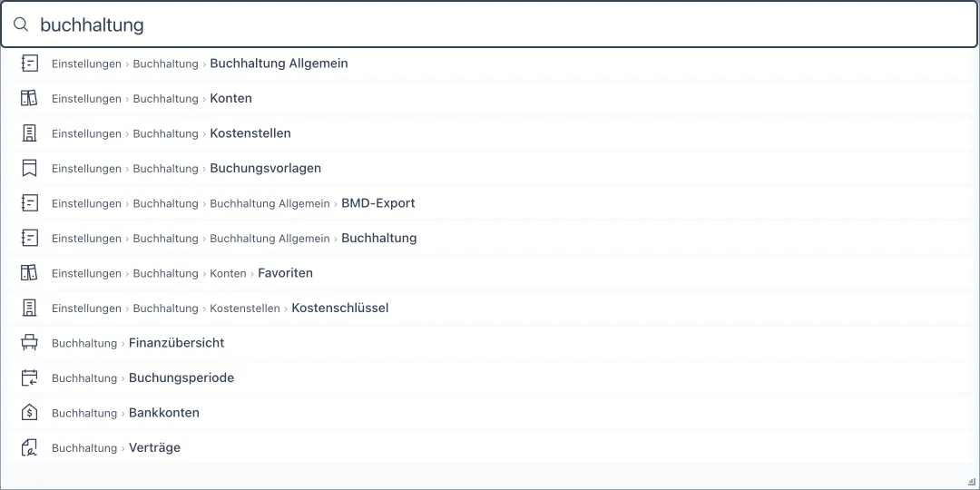Click the binders icon beside Einstellungen Konten result
Screen dimensions: 980x490
point(29,98)
